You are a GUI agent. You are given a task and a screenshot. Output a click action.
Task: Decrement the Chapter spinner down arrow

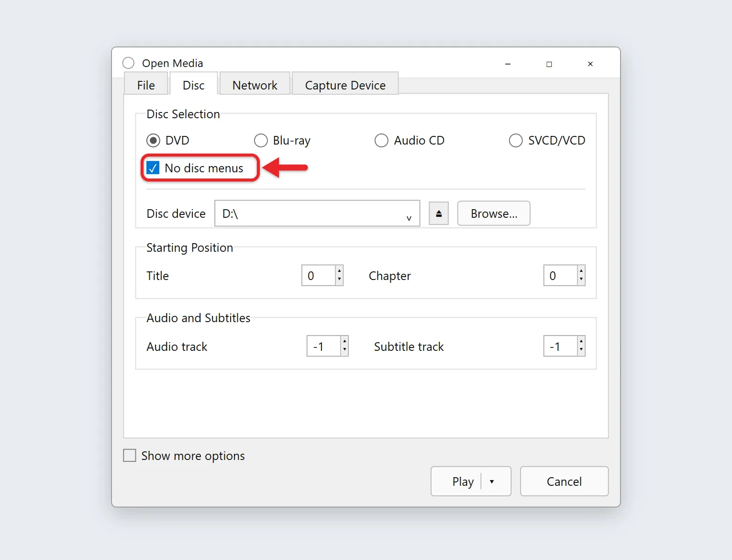[581, 280]
